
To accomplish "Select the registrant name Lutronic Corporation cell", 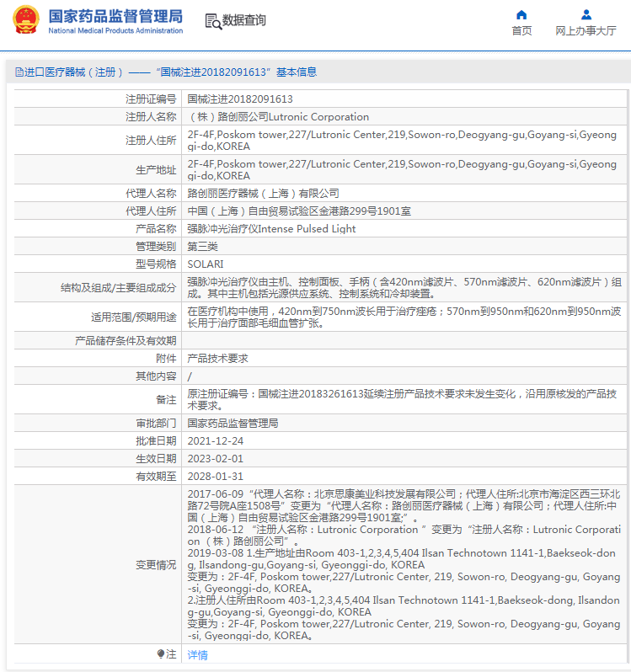I will (x=278, y=117).
